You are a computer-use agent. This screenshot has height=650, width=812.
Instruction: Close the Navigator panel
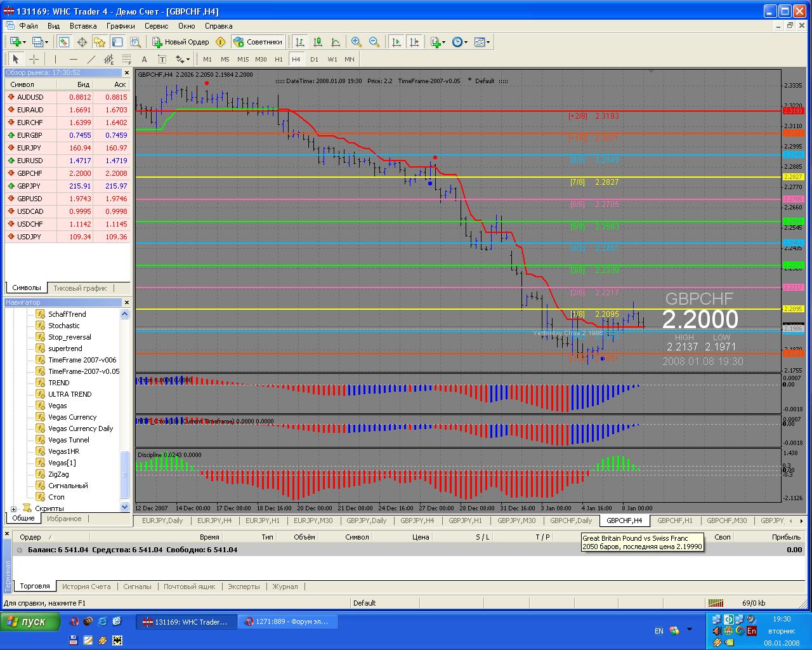coord(126,302)
